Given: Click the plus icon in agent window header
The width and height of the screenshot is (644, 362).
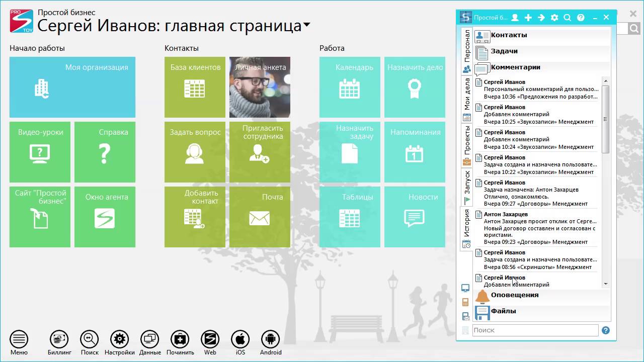Looking at the screenshot, I should click(528, 18).
